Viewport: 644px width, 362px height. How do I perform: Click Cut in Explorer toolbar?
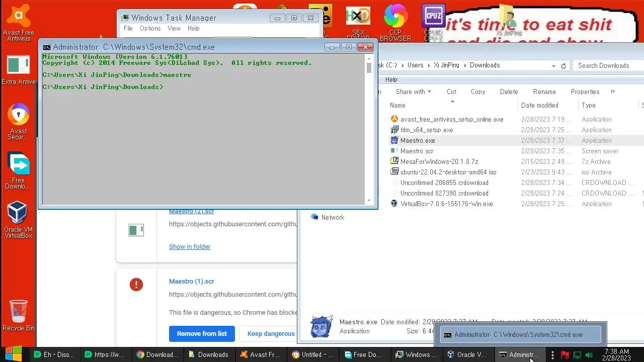point(451,92)
